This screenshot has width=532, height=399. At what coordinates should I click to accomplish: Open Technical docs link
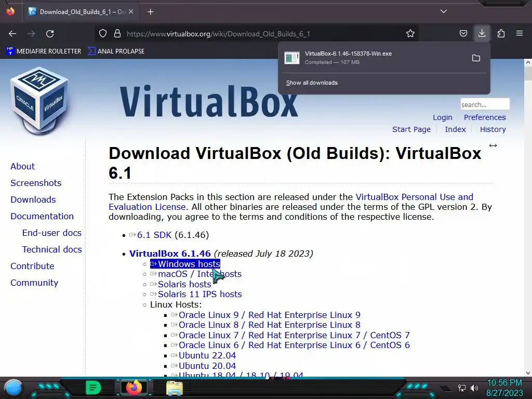[52, 249]
